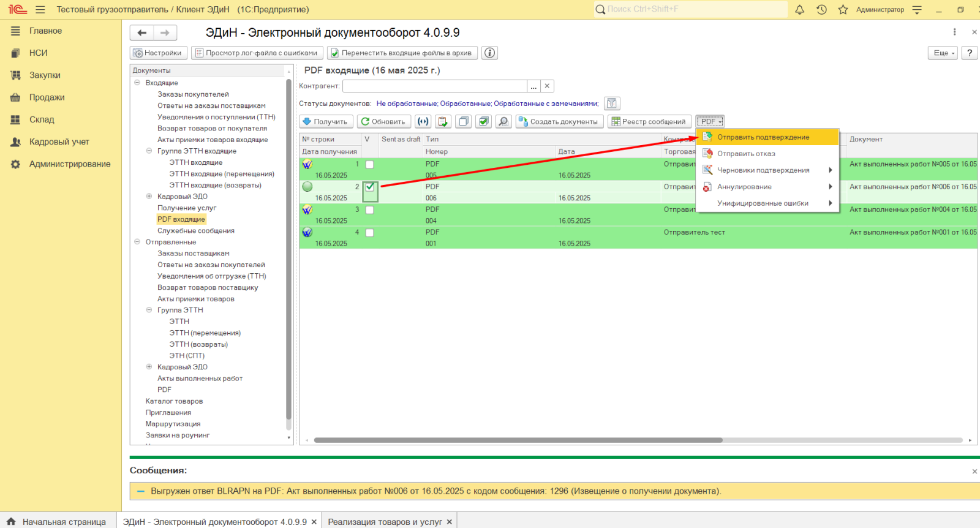Click the document statuses link
Viewport: 980px width, 528px height.
[488, 104]
